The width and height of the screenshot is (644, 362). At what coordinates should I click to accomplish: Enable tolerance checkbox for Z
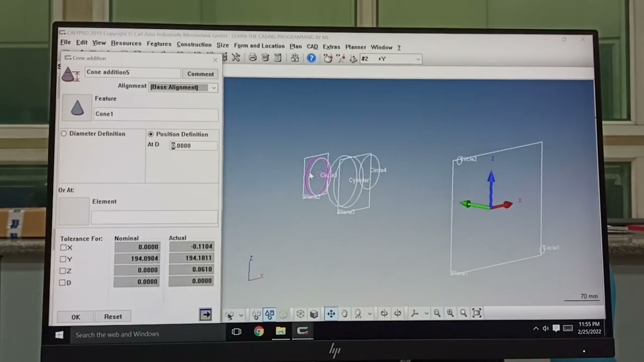tap(63, 270)
